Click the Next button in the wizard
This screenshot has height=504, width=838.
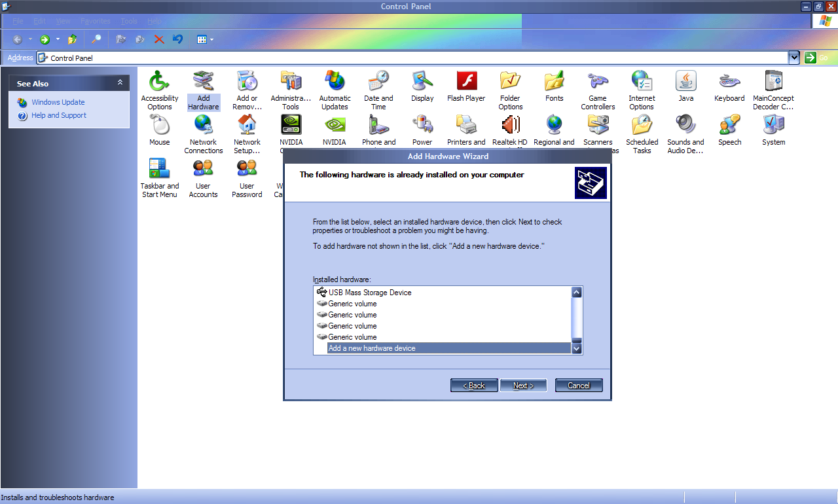tap(523, 385)
